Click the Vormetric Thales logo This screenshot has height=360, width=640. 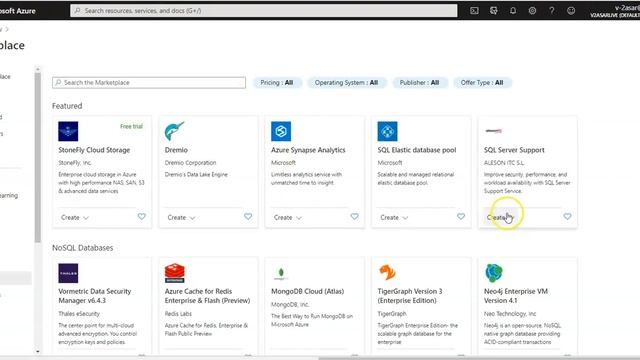click(68, 273)
